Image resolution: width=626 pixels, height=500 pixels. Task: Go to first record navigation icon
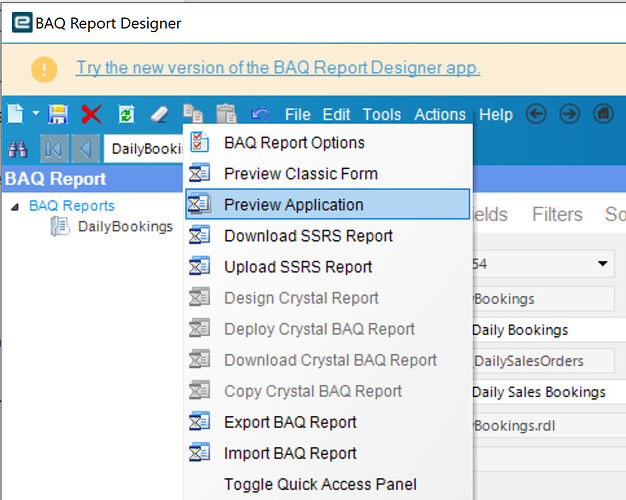(x=53, y=149)
